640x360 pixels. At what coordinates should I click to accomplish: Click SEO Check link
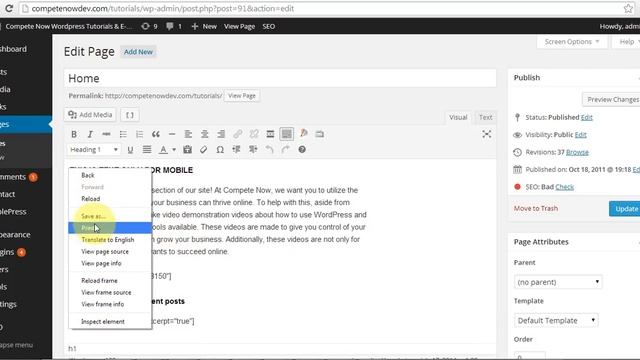click(x=564, y=187)
